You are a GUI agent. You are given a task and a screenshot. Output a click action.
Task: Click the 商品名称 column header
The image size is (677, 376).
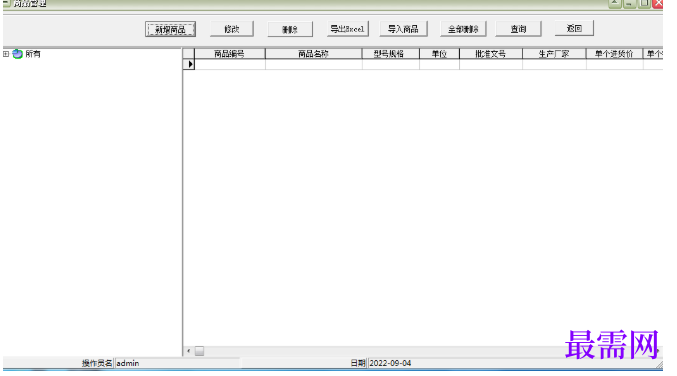coord(313,54)
